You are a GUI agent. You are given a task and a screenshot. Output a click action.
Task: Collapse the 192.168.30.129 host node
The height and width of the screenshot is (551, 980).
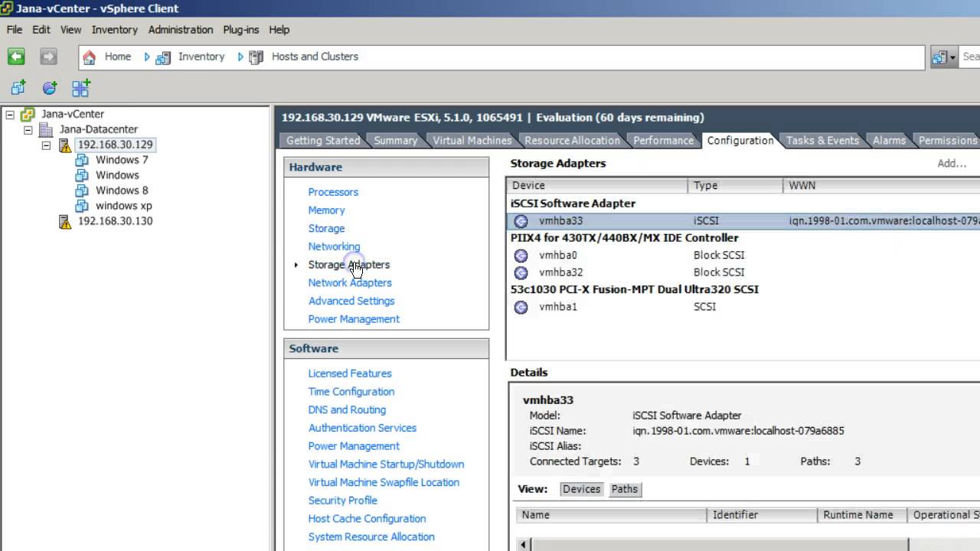pyautogui.click(x=47, y=145)
